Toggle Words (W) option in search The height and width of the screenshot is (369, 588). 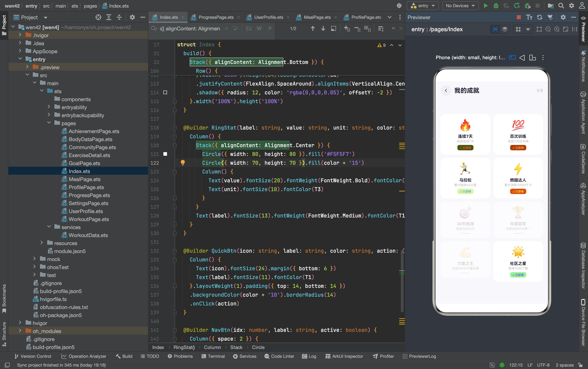tap(259, 29)
